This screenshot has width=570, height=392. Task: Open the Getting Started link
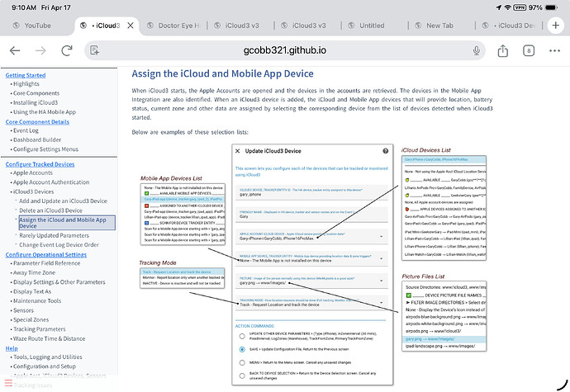tap(26, 75)
